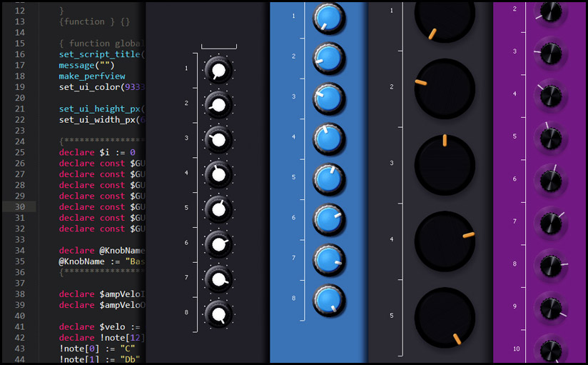
Task: Select knob 10 in the purple panel
Action: (x=550, y=350)
